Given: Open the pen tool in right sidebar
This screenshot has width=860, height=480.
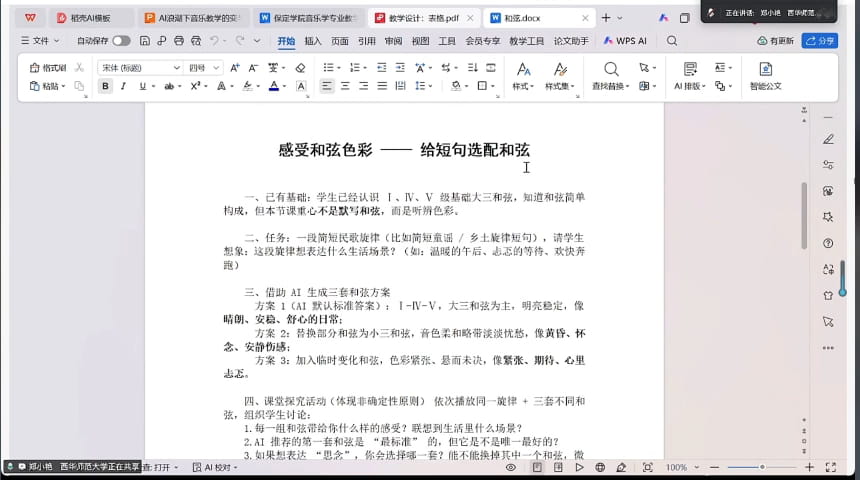Looking at the screenshot, I should click(x=828, y=139).
